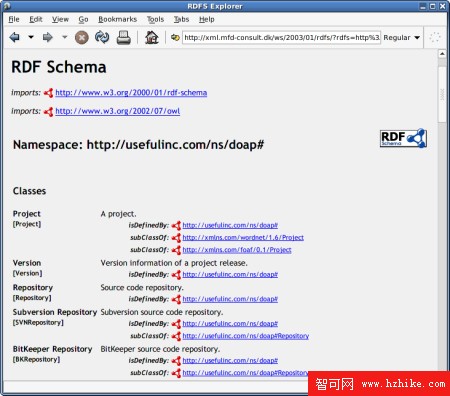This screenshot has height=396, width=450.
Task: Click the RDF icon beside rdf-schema link
Action: [x=48, y=93]
